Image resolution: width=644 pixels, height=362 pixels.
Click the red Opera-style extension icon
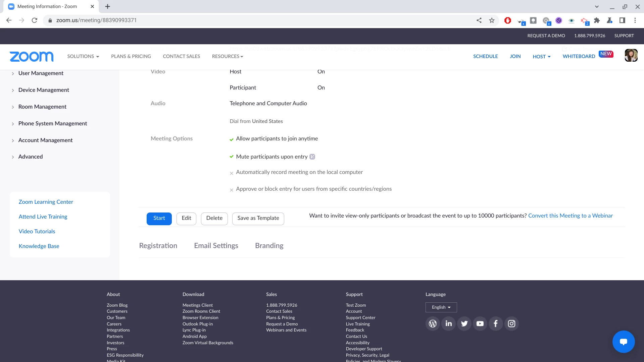click(508, 20)
